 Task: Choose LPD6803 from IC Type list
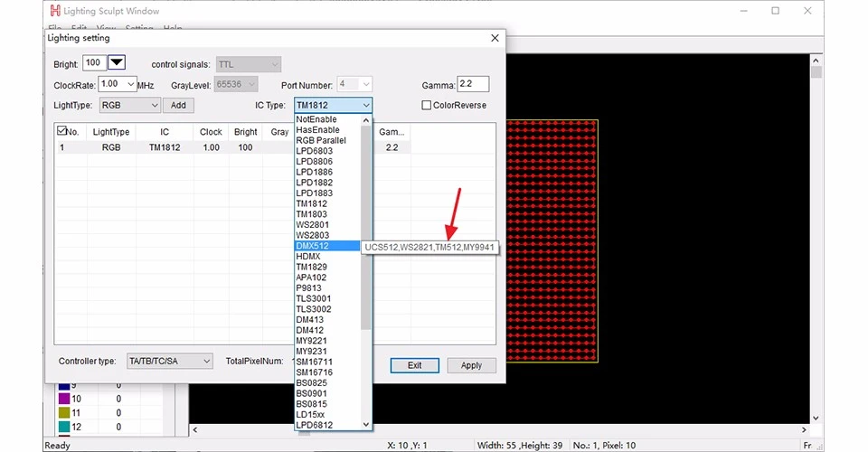pos(327,151)
